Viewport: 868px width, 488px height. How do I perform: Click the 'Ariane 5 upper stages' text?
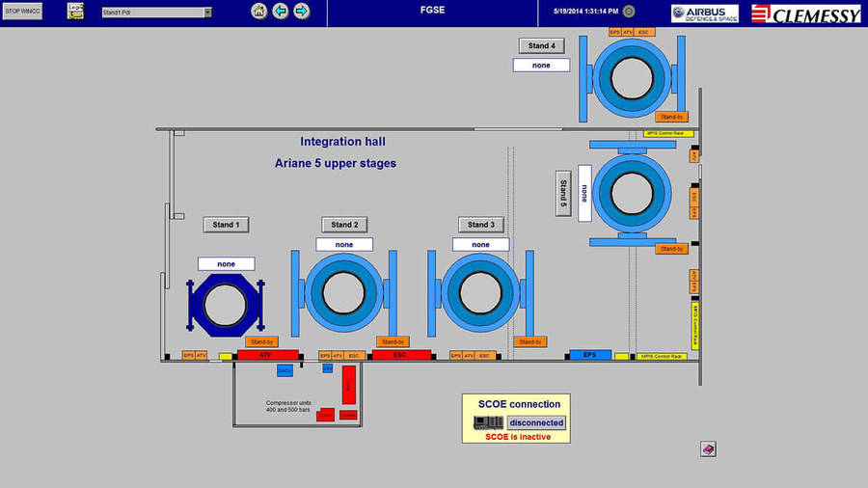tap(336, 163)
